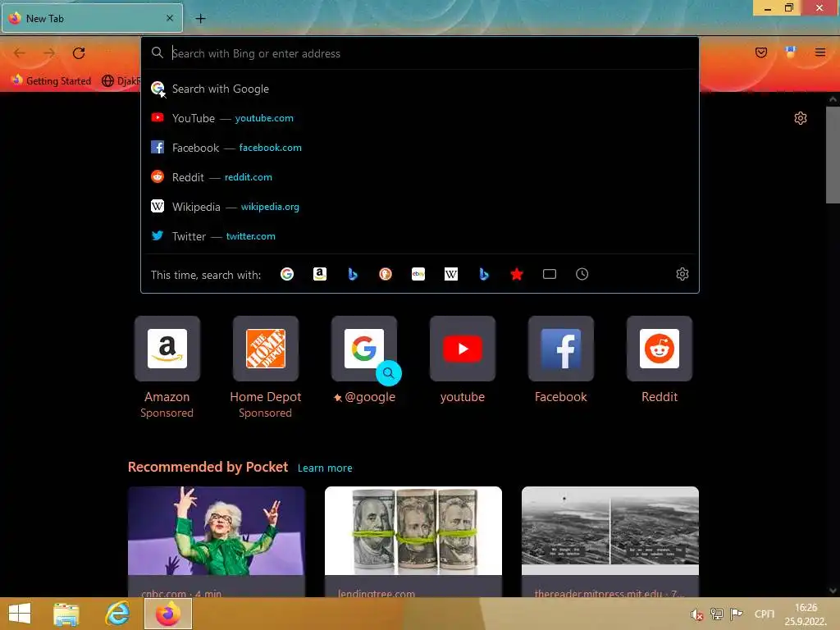Select Wikipedia wikipedia.org suggestion
This screenshot has width=840, height=630.
419,207
